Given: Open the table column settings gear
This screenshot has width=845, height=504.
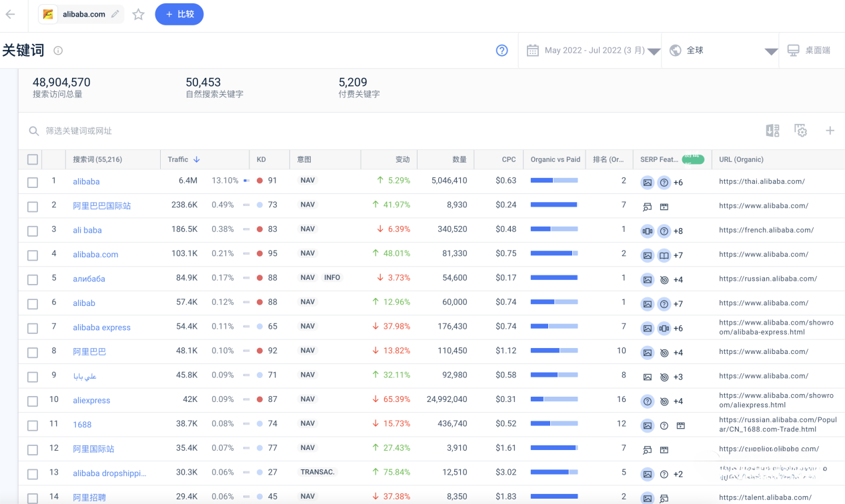Looking at the screenshot, I should tap(801, 131).
